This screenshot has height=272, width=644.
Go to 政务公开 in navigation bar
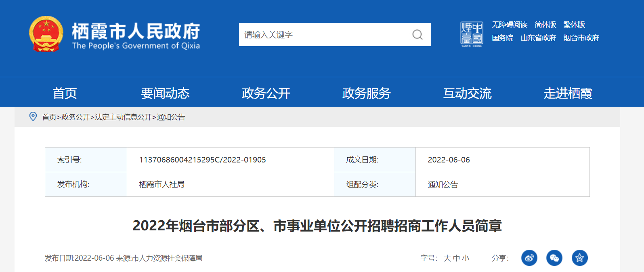pos(266,93)
